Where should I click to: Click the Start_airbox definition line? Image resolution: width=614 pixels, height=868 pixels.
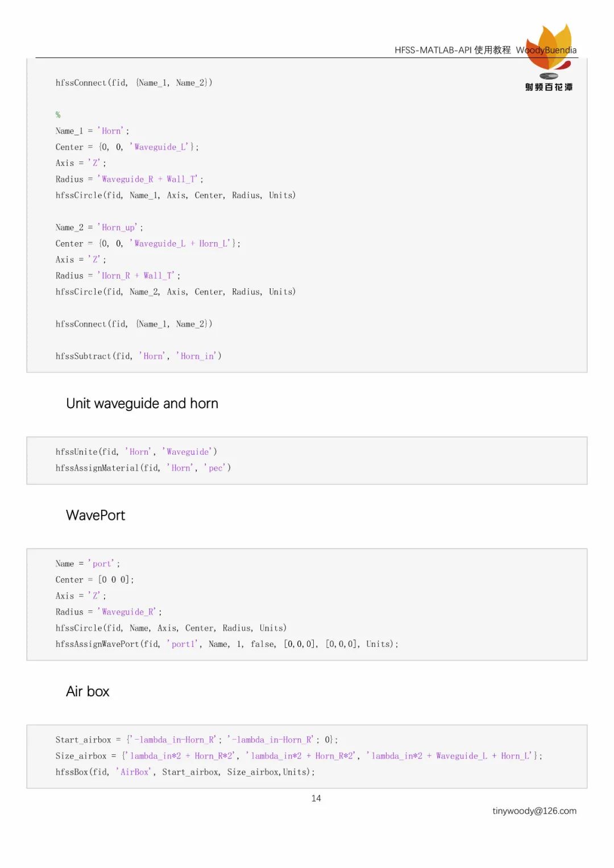[x=196, y=740]
